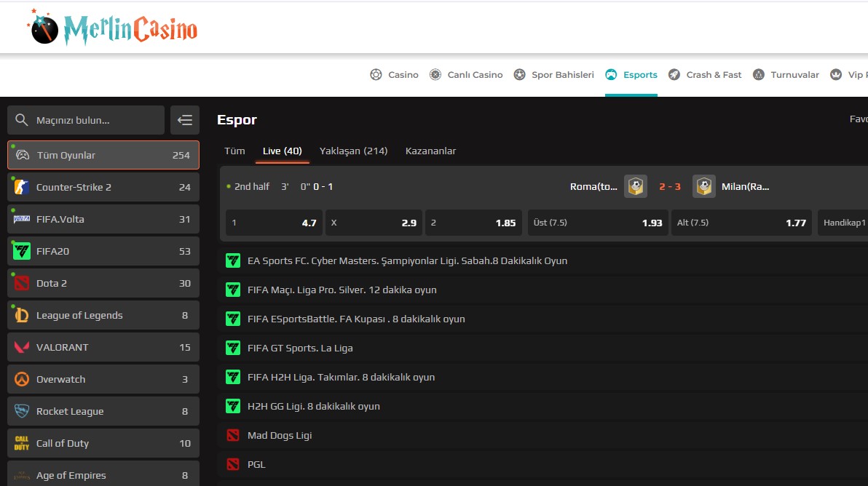Select the Counter-Strike 2 game icon
Viewport: 868px width, 486px height.
tap(22, 187)
